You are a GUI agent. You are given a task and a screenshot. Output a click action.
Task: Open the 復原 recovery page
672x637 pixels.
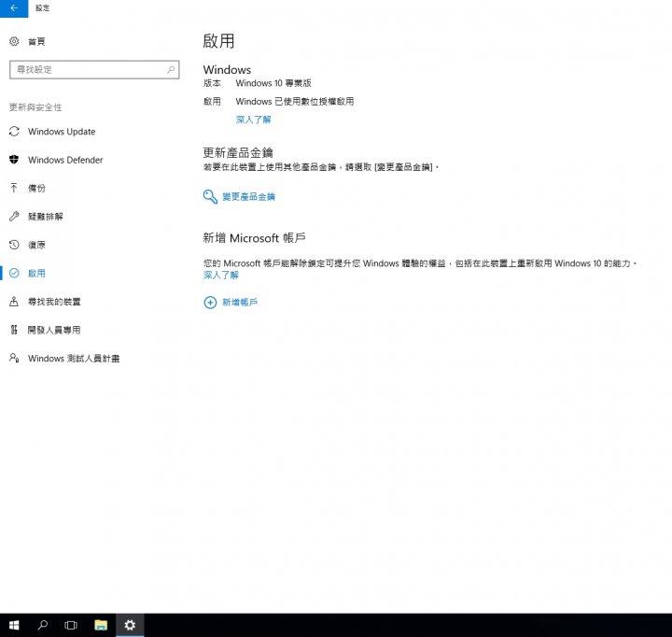(x=36, y=245)
